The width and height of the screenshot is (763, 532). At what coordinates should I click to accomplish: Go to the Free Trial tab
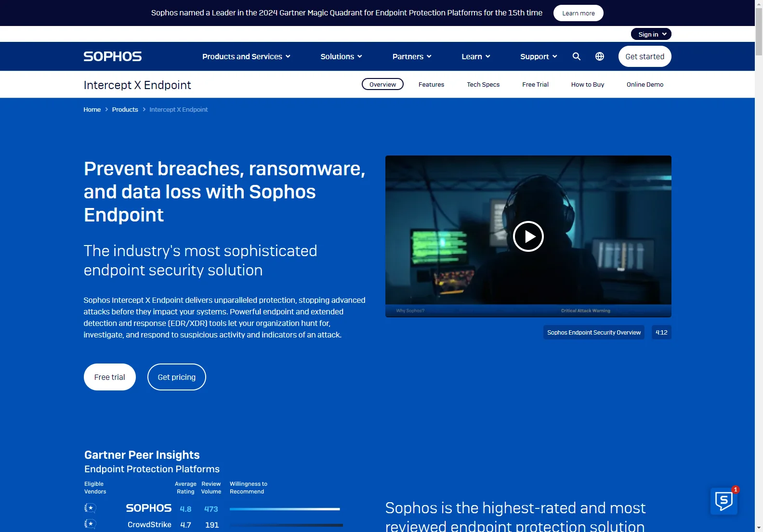(535, 84)
